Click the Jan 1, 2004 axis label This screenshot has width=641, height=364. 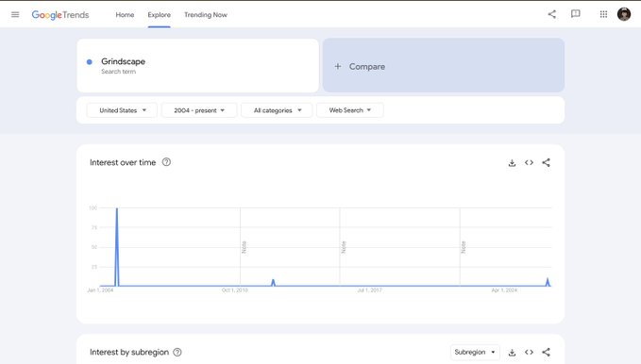tap(100, 290)
